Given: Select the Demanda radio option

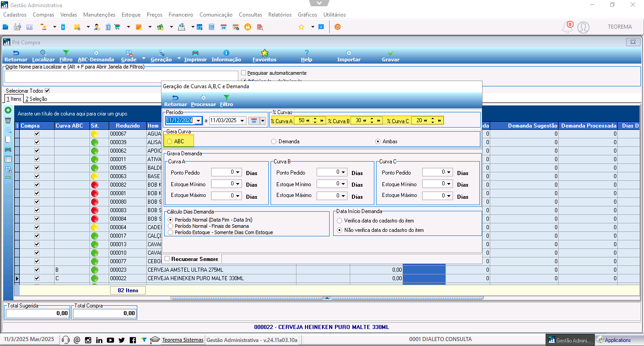Looking at the screenshot, I should click(x=274, y=141).
